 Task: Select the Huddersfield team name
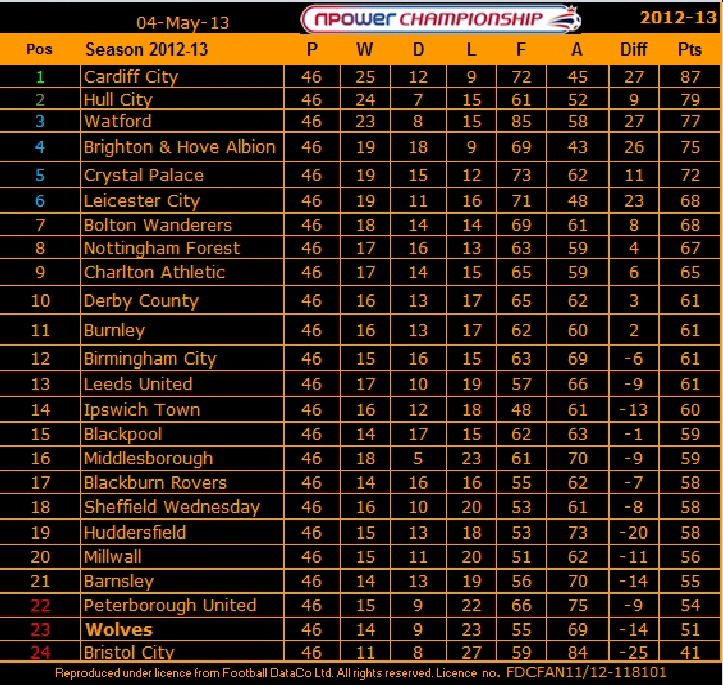(135, 532)
